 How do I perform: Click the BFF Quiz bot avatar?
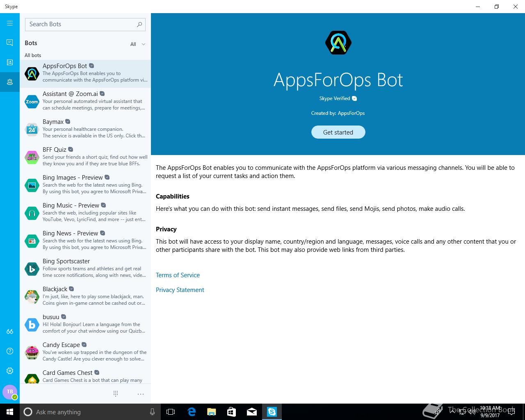(32, 157)
